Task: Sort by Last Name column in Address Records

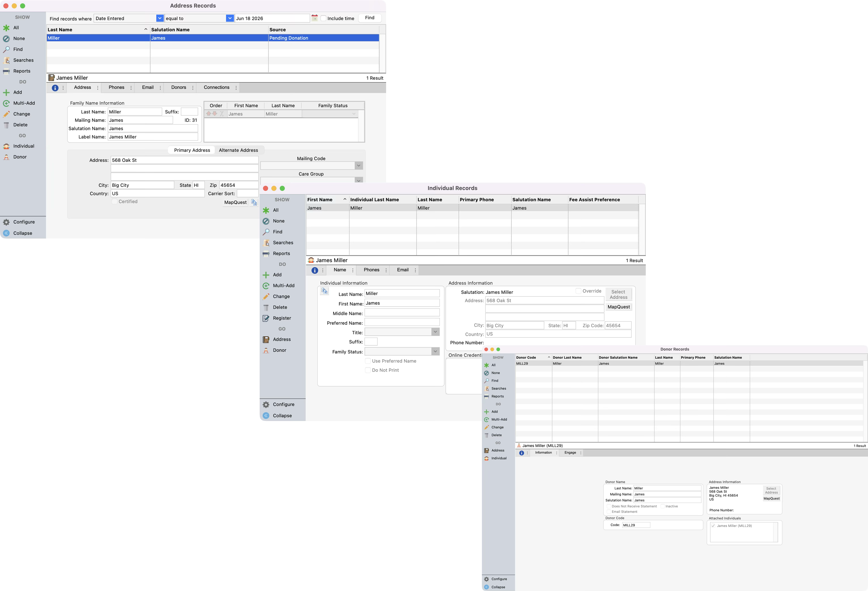Action: pos(98,29)
